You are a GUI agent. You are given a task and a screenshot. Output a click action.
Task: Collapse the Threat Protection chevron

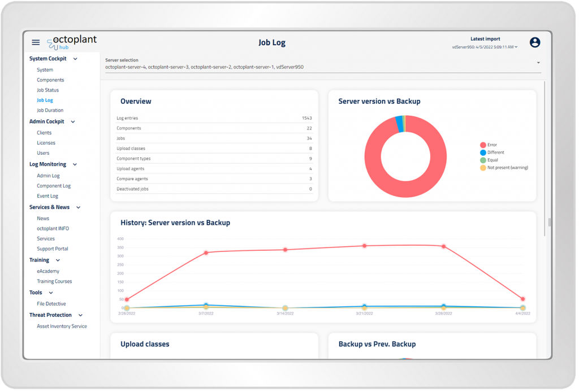[x=80, y=315]
